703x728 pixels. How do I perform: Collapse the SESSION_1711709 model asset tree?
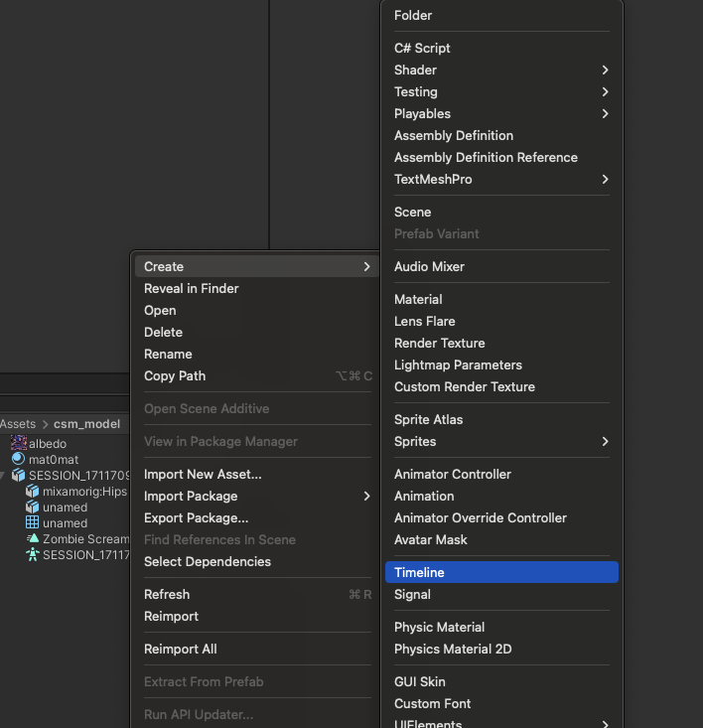[x=5, y=475]
